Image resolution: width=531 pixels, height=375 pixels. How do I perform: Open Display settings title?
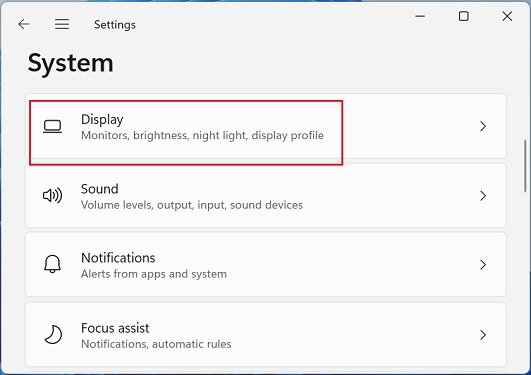coord(102,120)
